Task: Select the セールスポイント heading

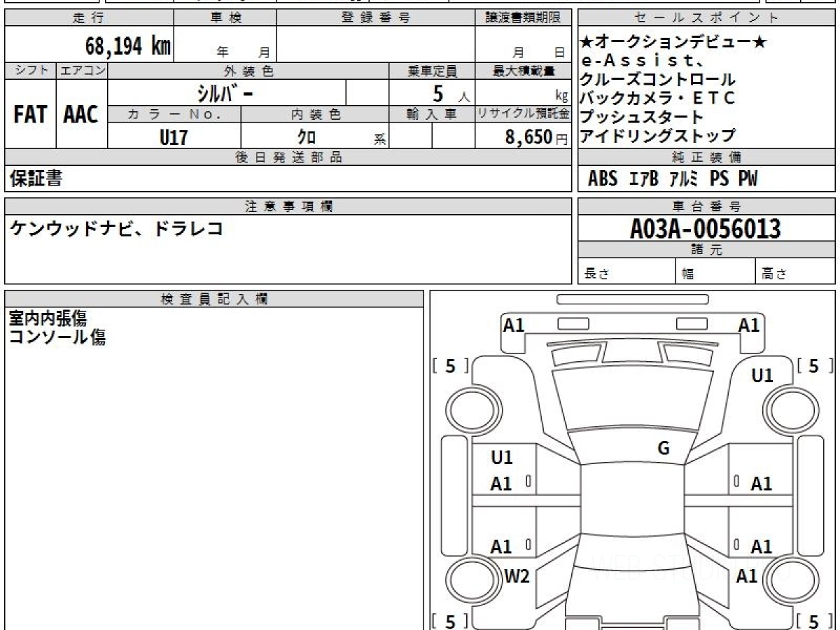Action: [x=707, y=17]
